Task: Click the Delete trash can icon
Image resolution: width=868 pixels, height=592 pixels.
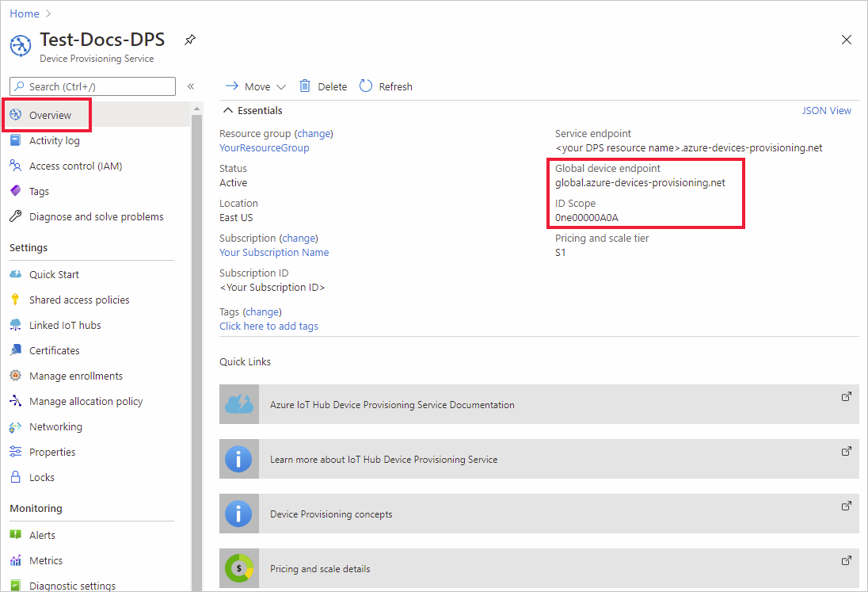Action: 305,86
